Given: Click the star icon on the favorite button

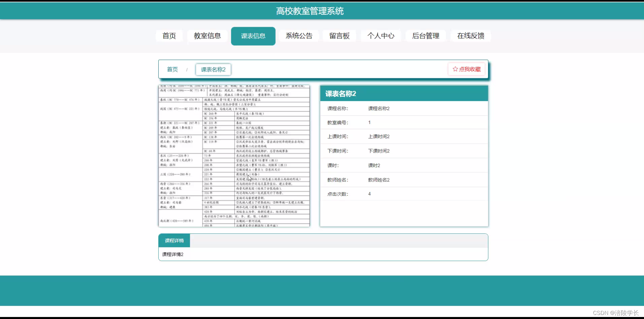Looking at the screenshot, I should (455, 69).
